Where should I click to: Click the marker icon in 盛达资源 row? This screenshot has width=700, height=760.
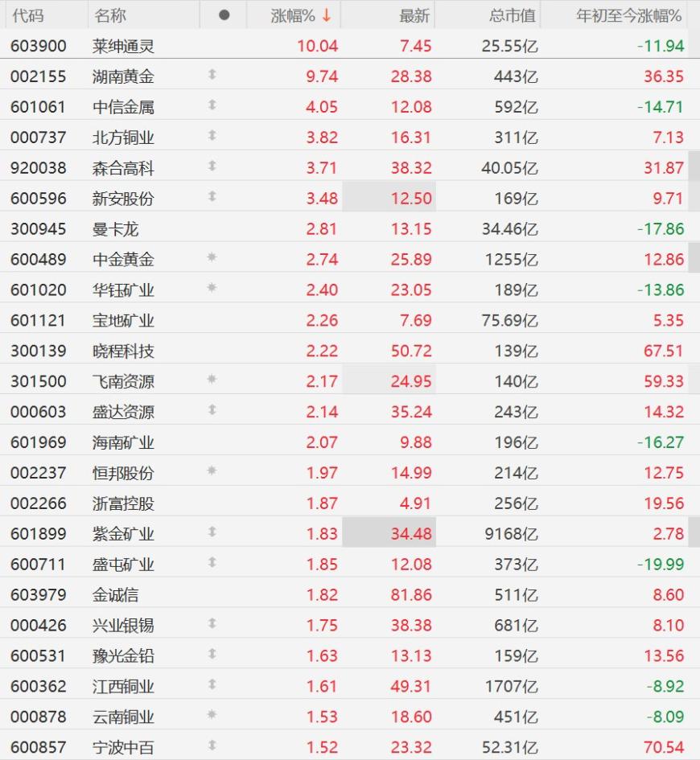point(212,410)
